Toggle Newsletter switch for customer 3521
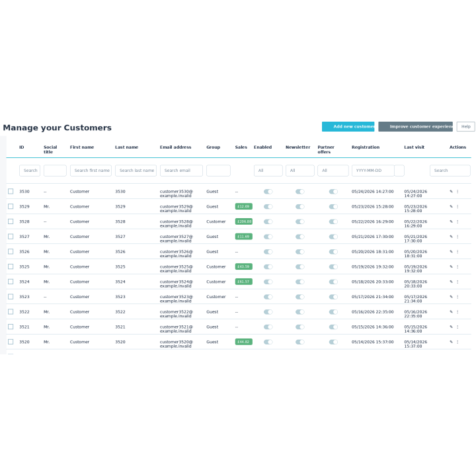 (300, 327)
